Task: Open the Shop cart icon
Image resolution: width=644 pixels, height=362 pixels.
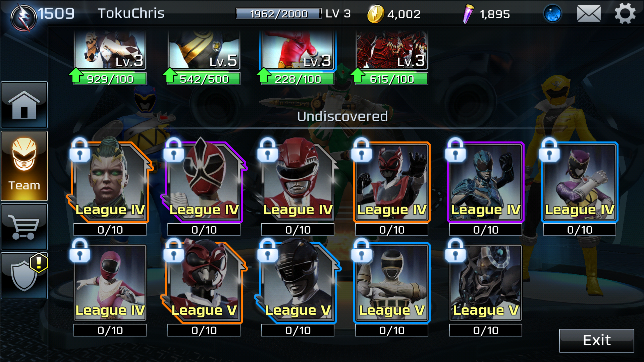Action: click(24, 227)
